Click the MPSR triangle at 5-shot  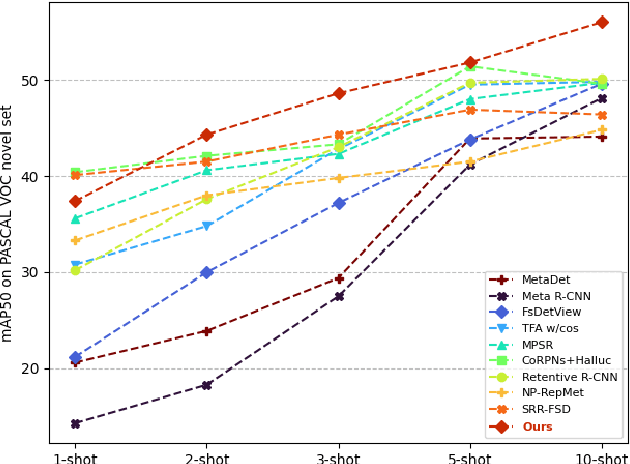470,100
